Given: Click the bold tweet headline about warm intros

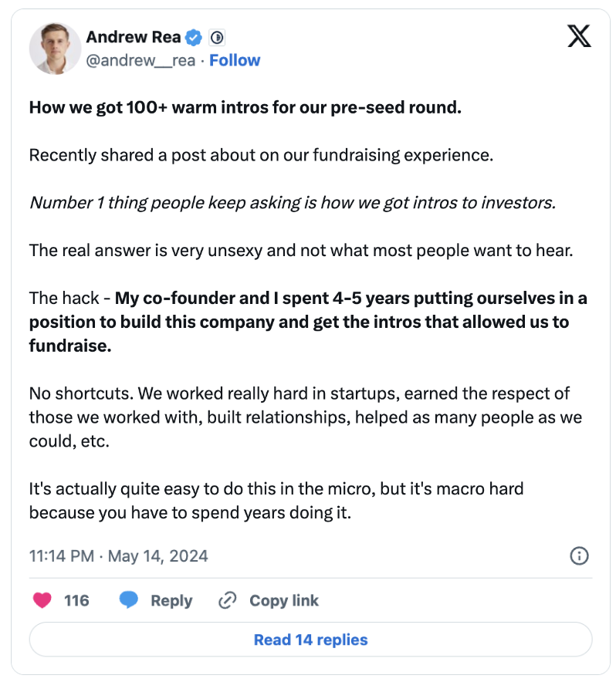Looking at the screenshot, I should (x=245, y=107).
